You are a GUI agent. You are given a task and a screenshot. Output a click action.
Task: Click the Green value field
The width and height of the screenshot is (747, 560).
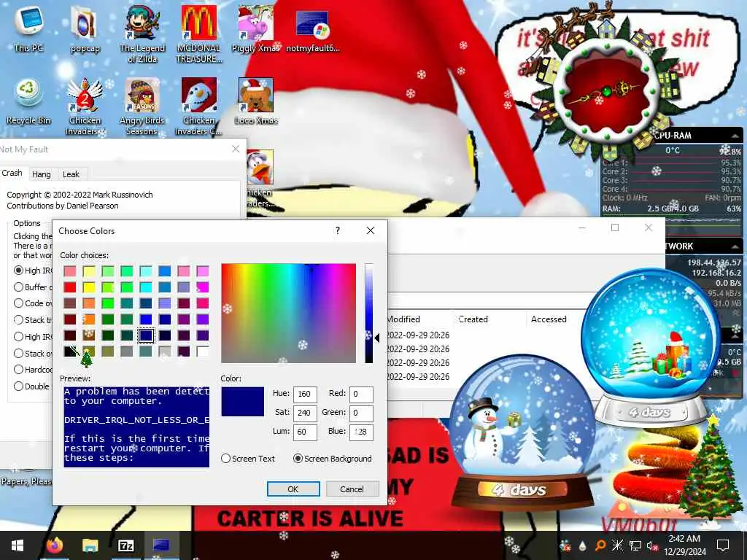tap(361, 413)
